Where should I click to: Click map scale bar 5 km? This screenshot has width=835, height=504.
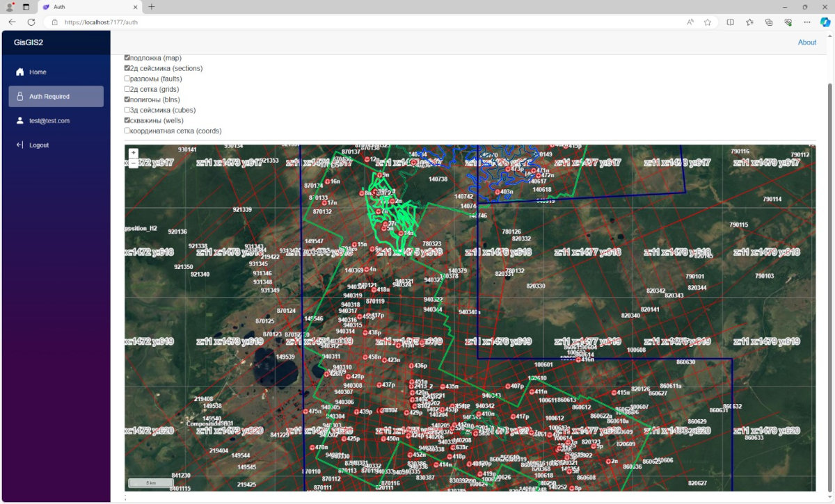(x=150, y=482)
